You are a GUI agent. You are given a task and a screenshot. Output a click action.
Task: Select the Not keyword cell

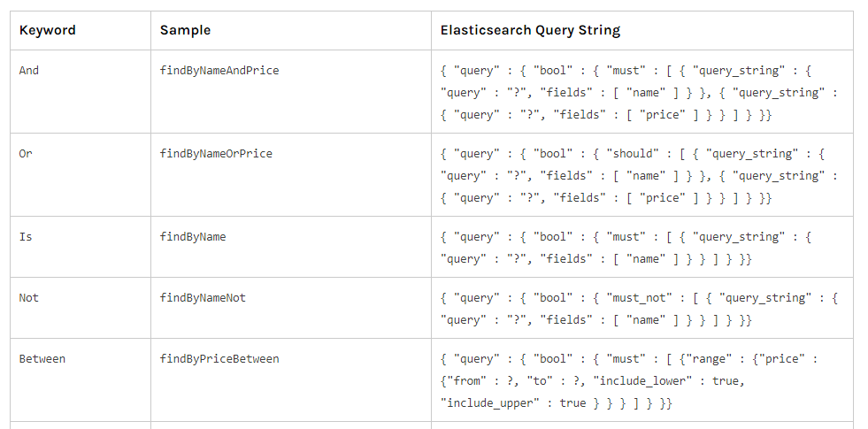[x=29, y=298]
